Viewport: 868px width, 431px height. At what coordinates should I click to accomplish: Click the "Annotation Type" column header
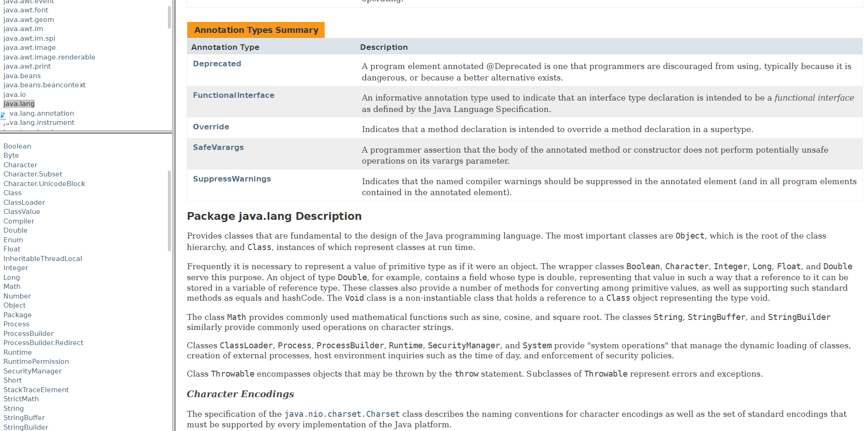[x=225, y=47]
